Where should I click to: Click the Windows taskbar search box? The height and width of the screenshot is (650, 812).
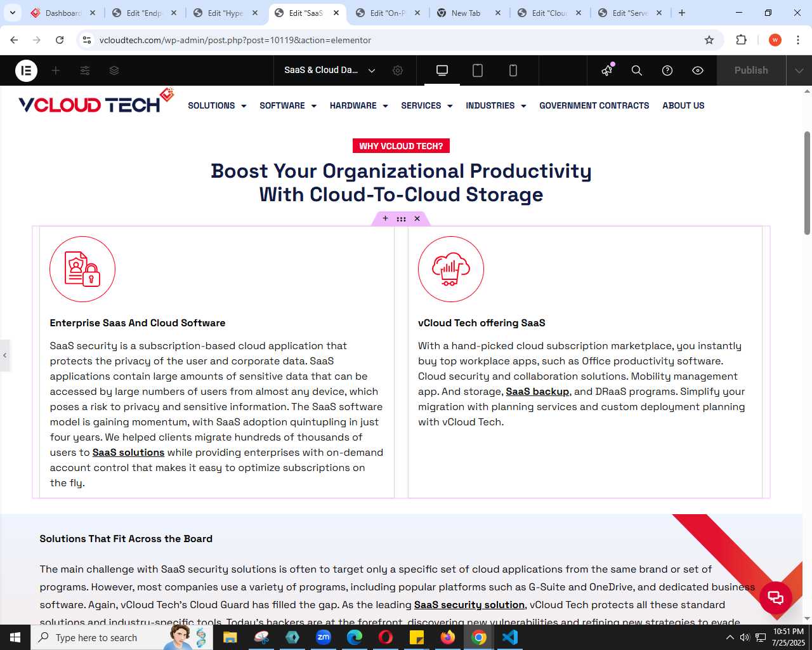point(121,637)
